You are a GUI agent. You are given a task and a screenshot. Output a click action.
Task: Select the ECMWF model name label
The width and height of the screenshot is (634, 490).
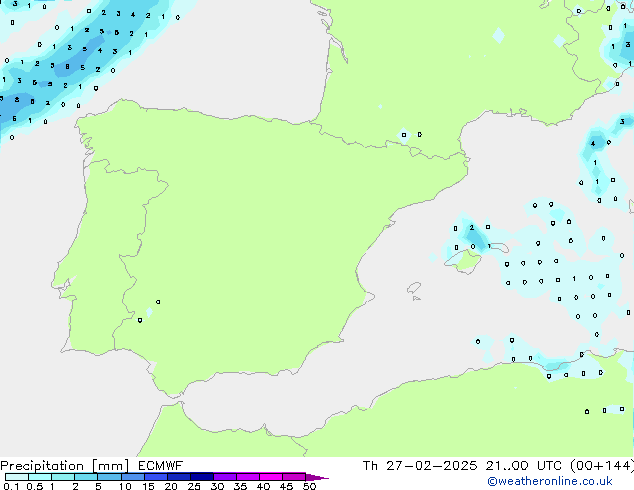pyautogui.click(x=161, y=466)
